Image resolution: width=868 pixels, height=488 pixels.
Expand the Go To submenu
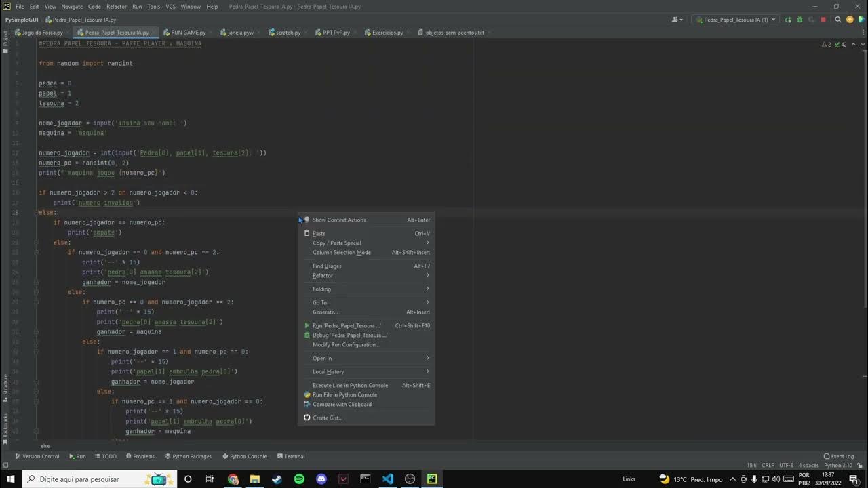366,303
